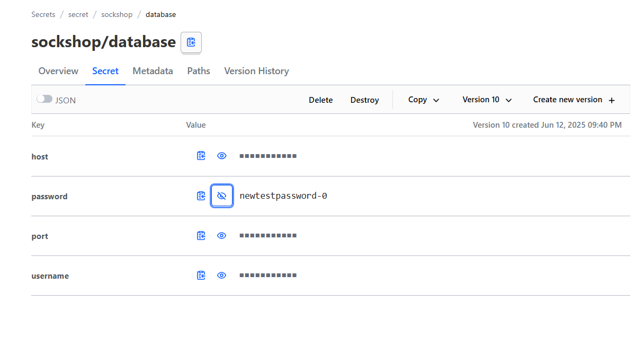Click the sockshop/database page heading
The height and width of the screenshot is (337, 644).
click(103, 42)
